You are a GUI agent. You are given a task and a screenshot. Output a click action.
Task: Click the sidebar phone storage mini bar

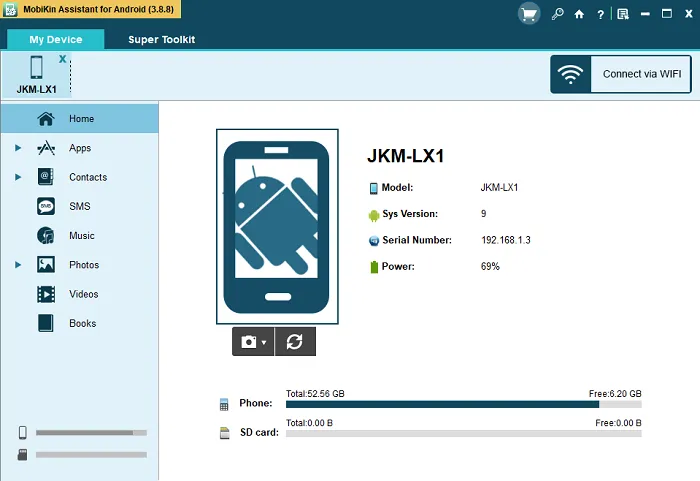coord(91,432)
